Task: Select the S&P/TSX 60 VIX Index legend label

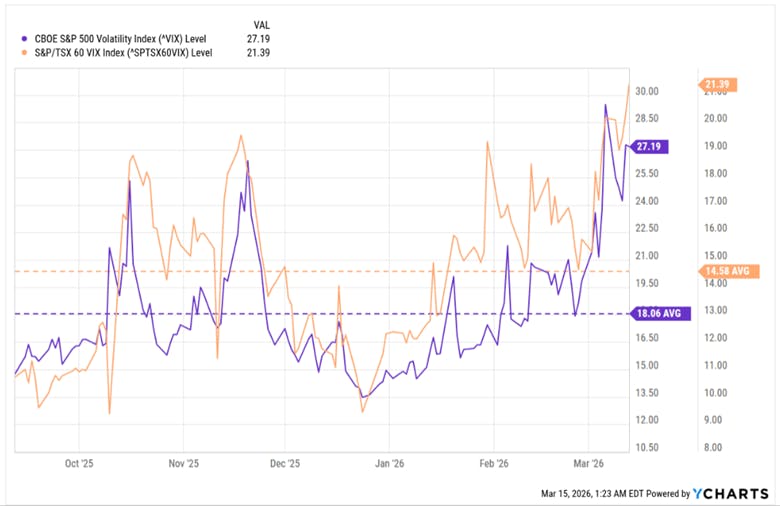Action: tap(123, 53)
